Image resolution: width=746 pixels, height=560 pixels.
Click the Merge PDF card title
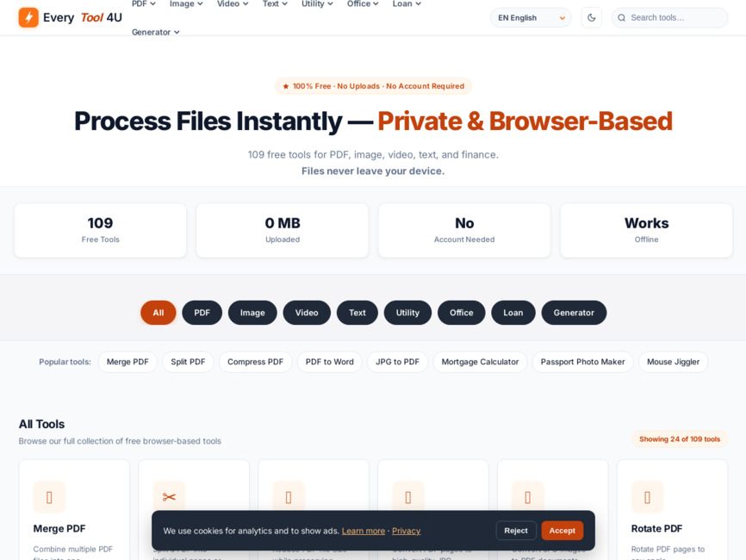click(x=59, y=529)
